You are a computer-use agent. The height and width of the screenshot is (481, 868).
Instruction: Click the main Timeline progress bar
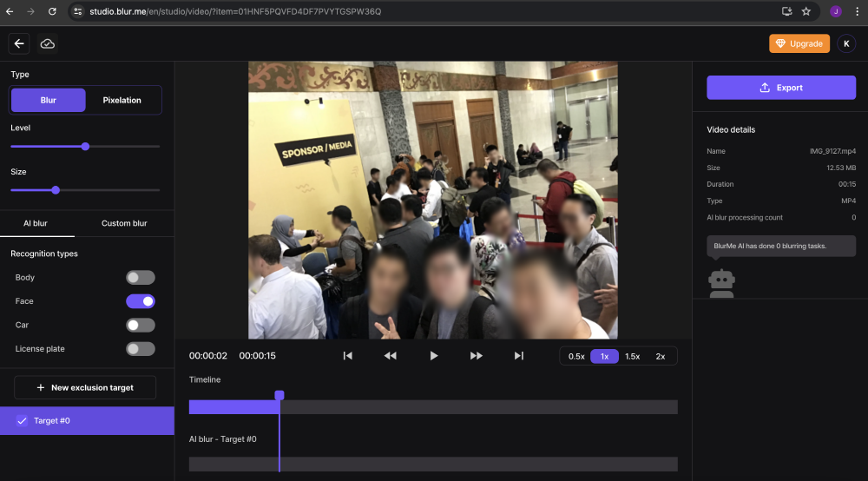(433, 407)
